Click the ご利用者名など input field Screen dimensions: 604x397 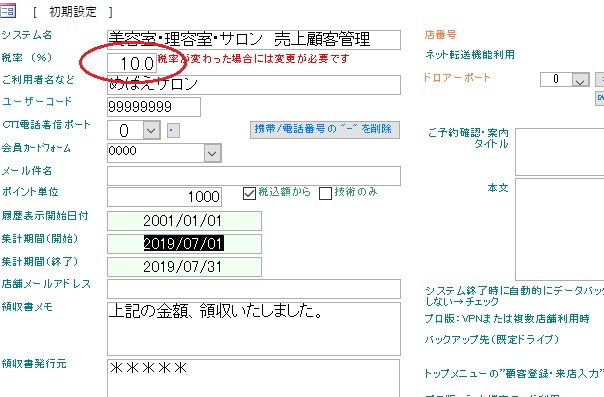[254, 85]
